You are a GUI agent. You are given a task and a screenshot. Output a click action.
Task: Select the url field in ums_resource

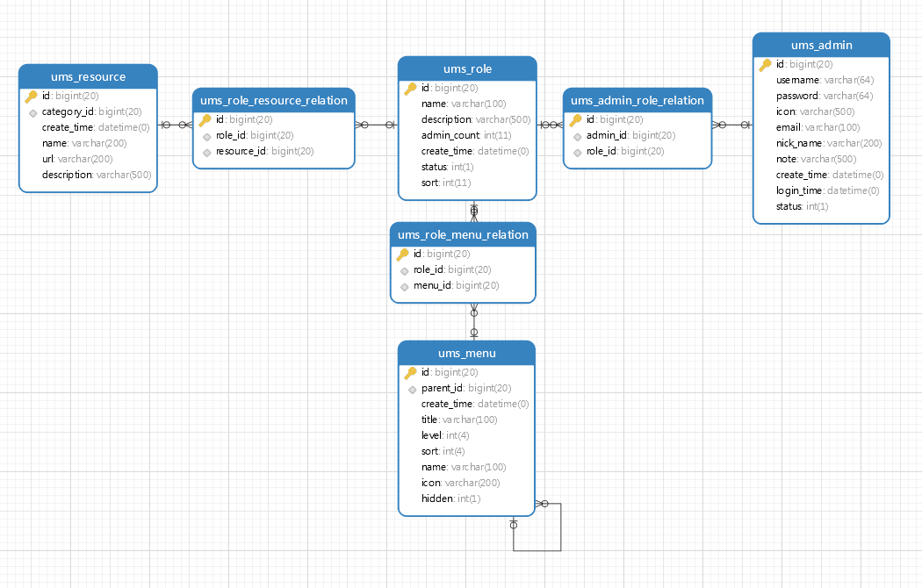click(x=77, y=159)
